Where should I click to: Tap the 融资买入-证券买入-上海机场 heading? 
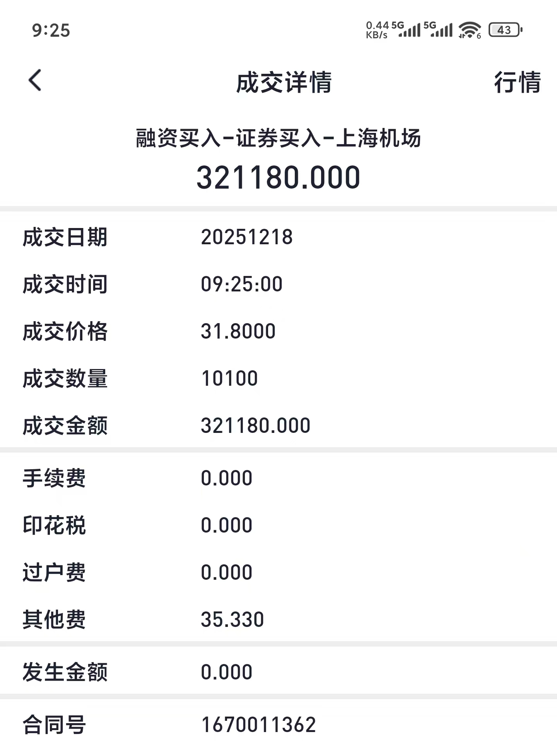click(x=278, y=138)
